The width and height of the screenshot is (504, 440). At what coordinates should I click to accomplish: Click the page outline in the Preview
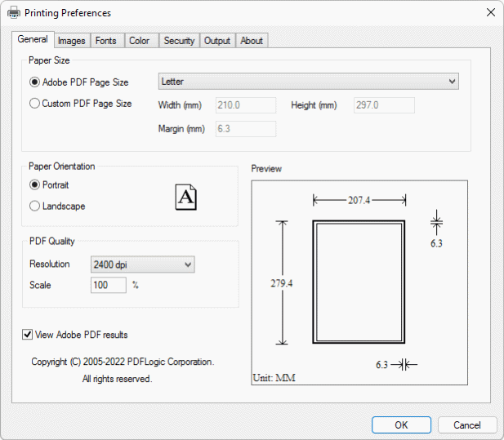(359, 282)
